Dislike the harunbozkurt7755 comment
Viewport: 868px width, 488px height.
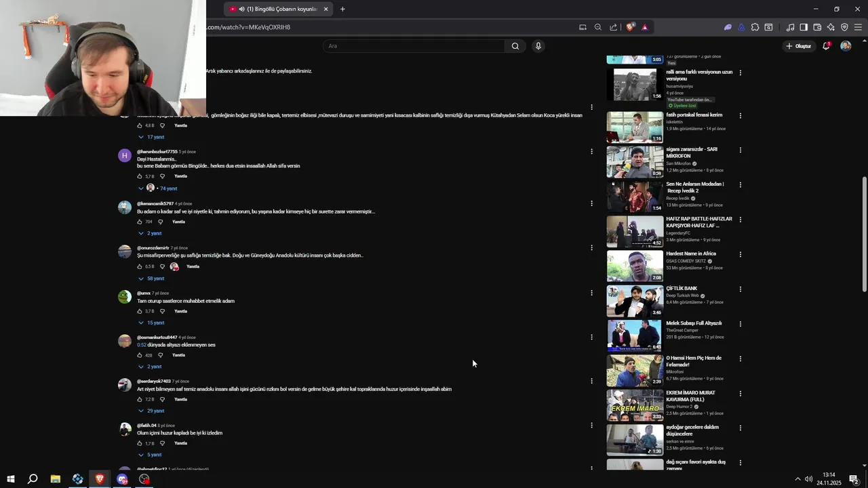coord(162,176)
